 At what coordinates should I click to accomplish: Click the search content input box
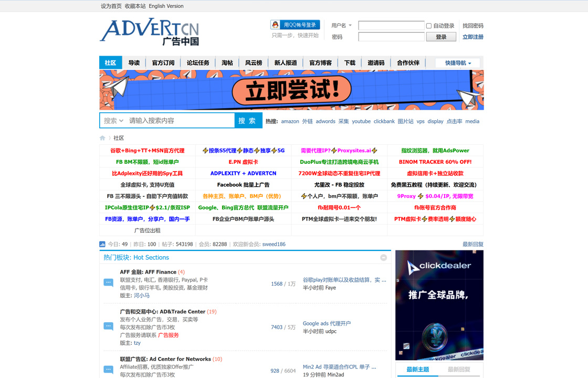coord(180,121)
